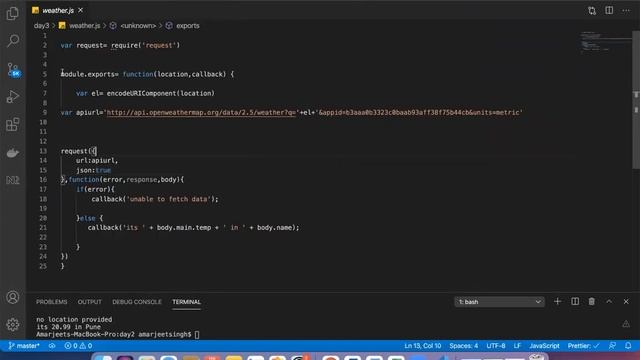The image size is (640, 360).
Task: Open the Extensions view
Action: point(13,124)
